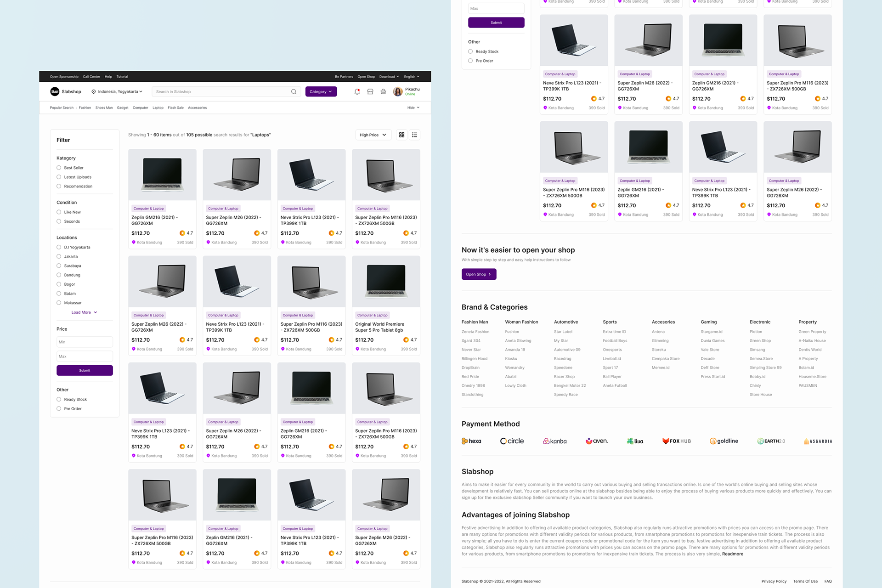Select the Best Seller radio option

pos(59,168)
